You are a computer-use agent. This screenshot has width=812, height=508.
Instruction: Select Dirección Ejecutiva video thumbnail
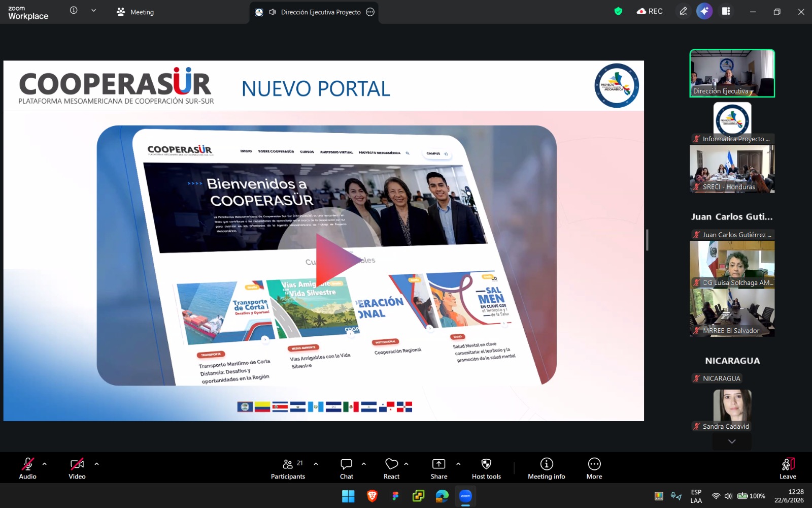(x=732, y=73)
